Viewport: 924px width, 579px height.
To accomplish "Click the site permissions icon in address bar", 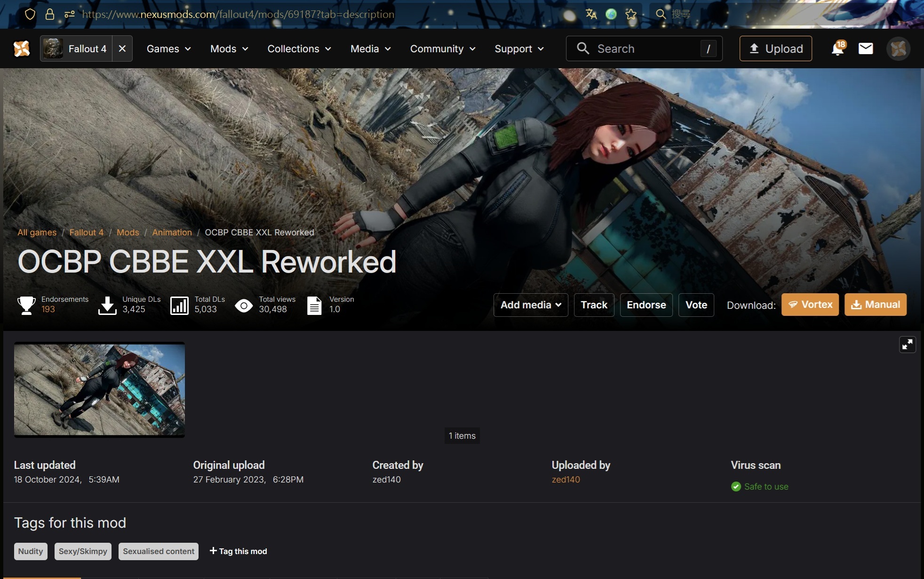I will click(x=70, y=14).
